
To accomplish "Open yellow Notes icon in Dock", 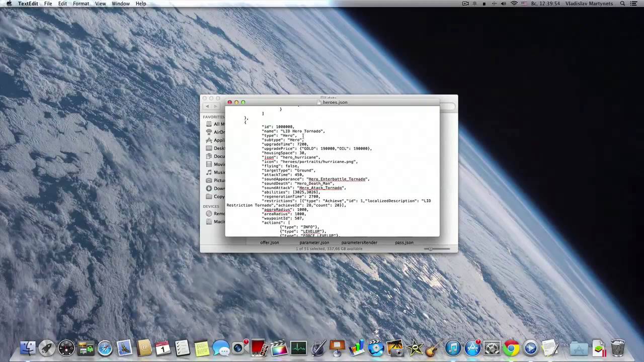I will 202,347.
